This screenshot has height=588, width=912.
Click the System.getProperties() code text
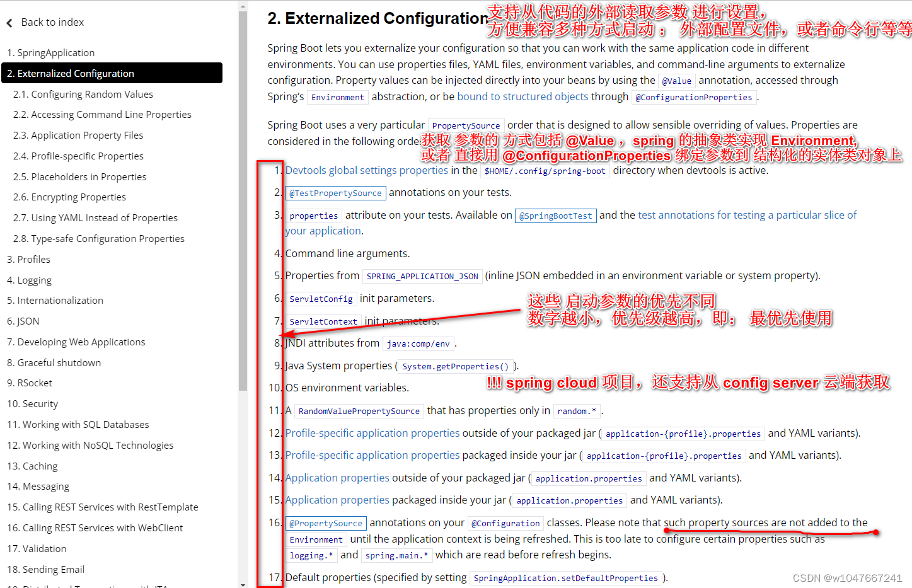click(x=455, y=366)
